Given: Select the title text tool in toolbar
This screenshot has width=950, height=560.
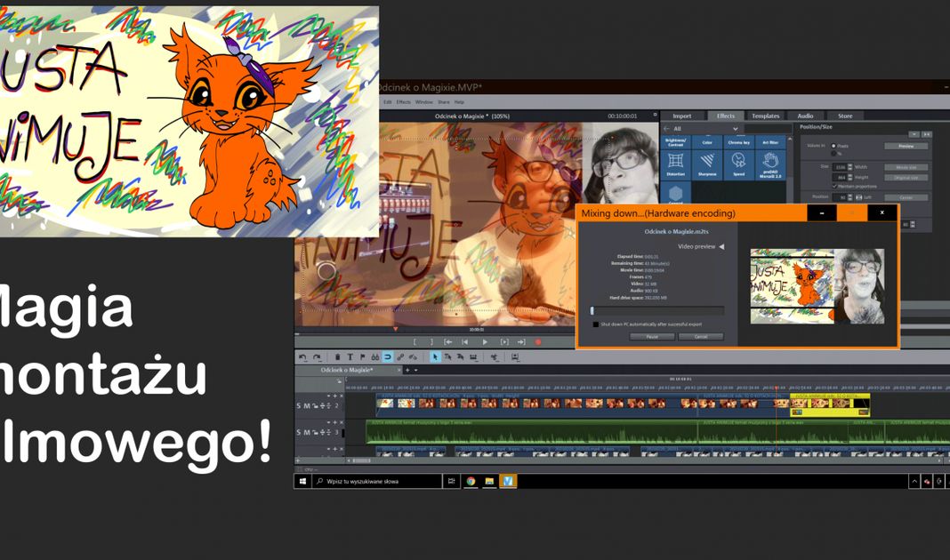Looking at the screenshot, I should click(350, 357).
